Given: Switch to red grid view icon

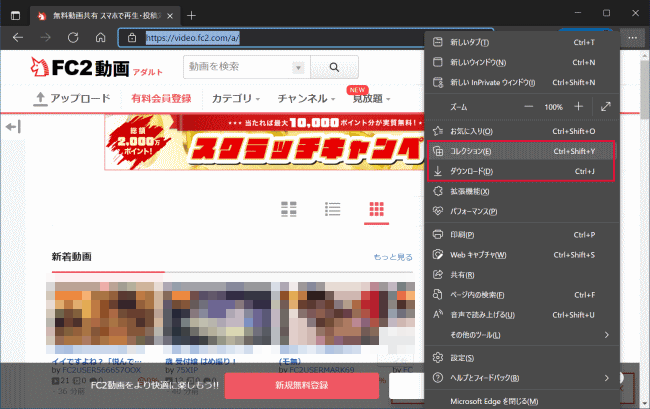Looking at the screenshot, I should click(376, 209).
